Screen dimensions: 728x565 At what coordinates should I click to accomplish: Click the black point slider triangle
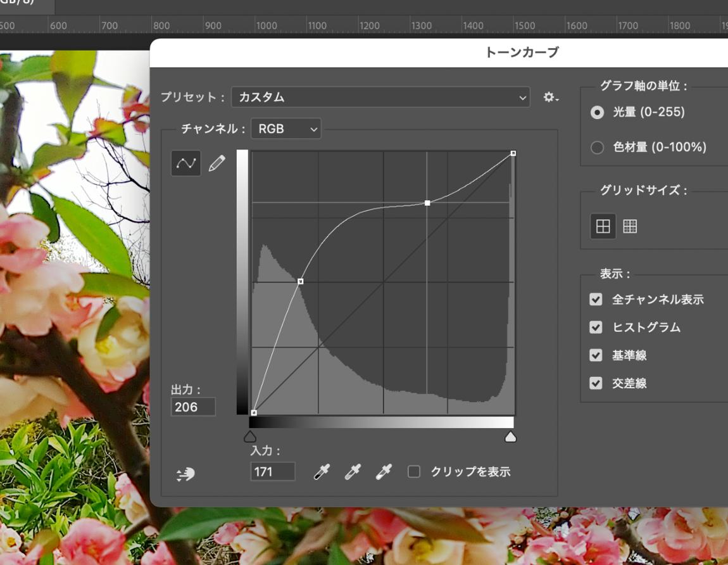pos(250,436)
